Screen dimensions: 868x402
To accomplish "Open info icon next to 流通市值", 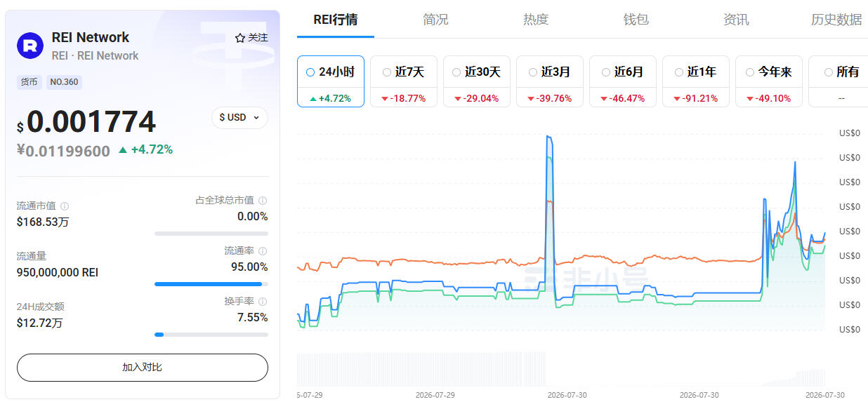I will (x=65, y=206).
